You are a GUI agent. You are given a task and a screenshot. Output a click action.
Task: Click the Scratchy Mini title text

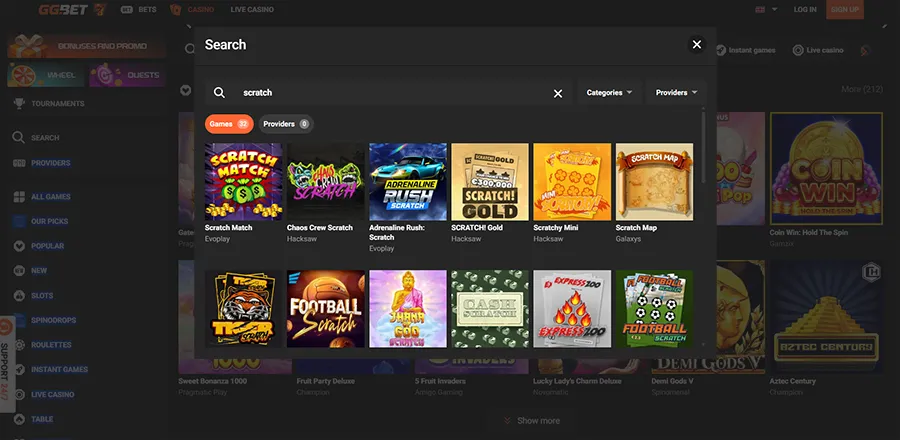click(556, 228)
